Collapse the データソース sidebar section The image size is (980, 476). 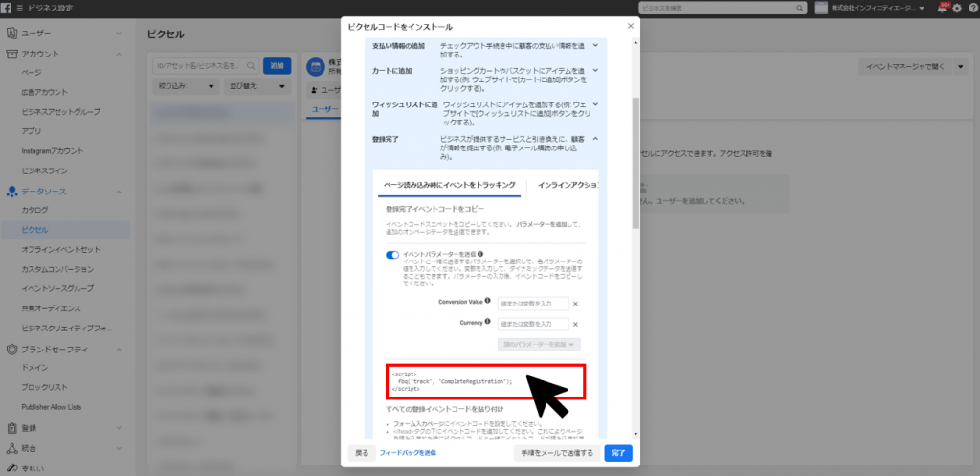click(120, 192)
